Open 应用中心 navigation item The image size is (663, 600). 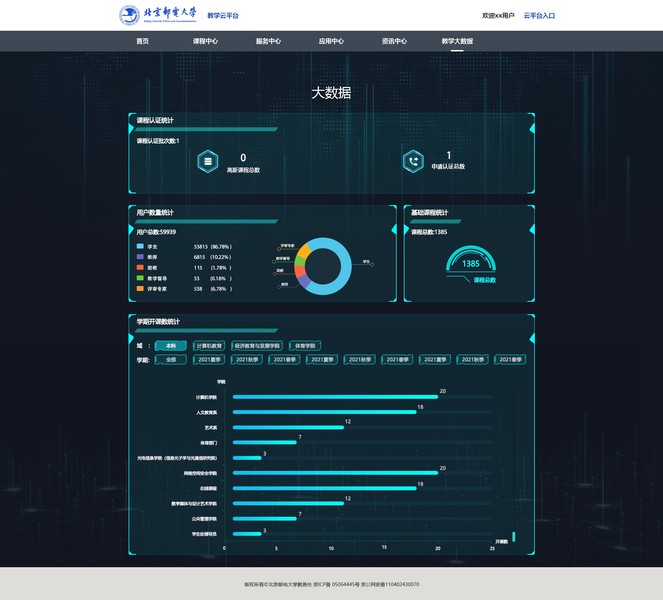[x=331, y=41]
